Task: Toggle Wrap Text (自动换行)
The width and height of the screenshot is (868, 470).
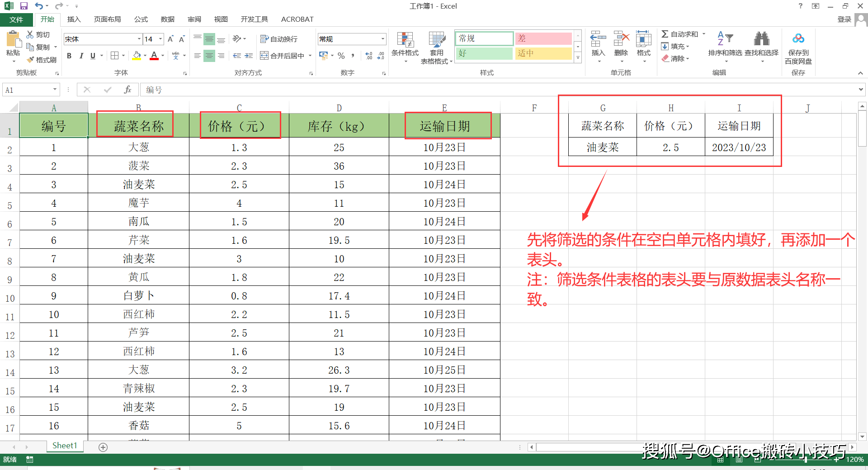Action: [x=278, y=39]
